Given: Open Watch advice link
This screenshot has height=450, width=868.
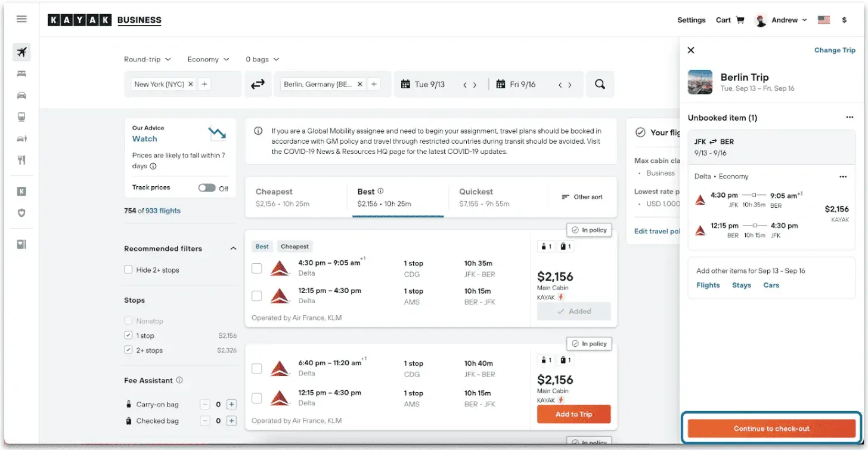Looking at the screenshot, I should [145, 138].
